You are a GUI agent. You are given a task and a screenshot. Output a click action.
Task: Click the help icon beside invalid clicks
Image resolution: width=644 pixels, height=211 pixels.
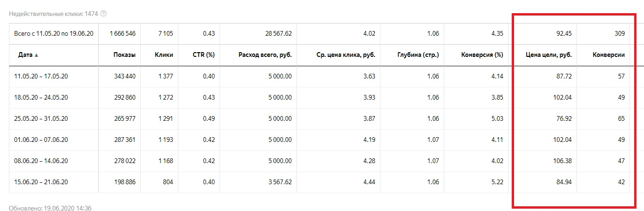point(103,14)
